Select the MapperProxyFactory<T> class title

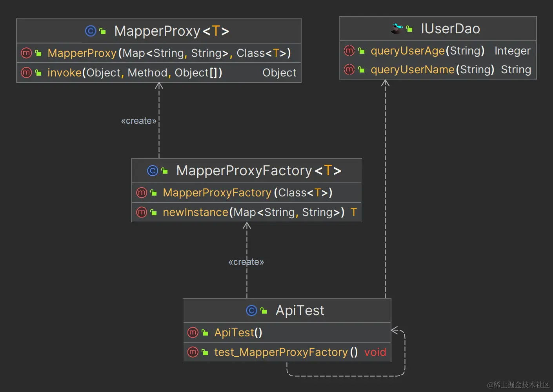point(259,171)
